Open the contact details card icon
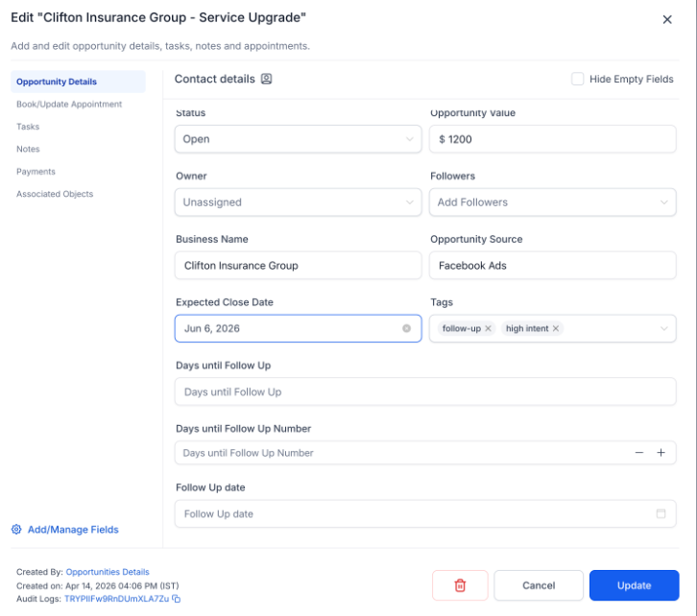Image resolution: width=697 pixels, height=616 pixels. pyautogui.click(x=266, y=79)
